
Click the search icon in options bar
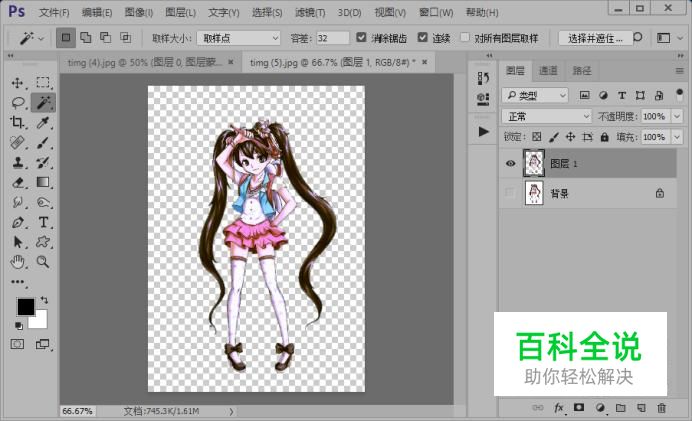click(638, 38)
